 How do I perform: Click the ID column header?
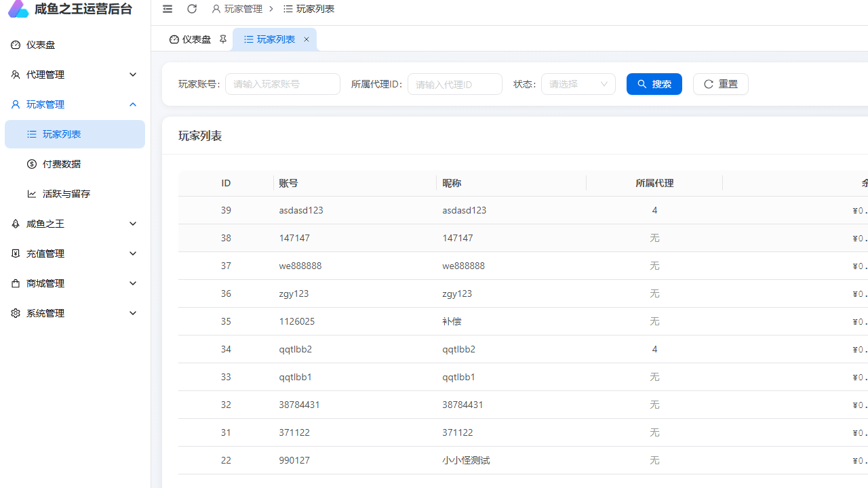tap(226, 183)
